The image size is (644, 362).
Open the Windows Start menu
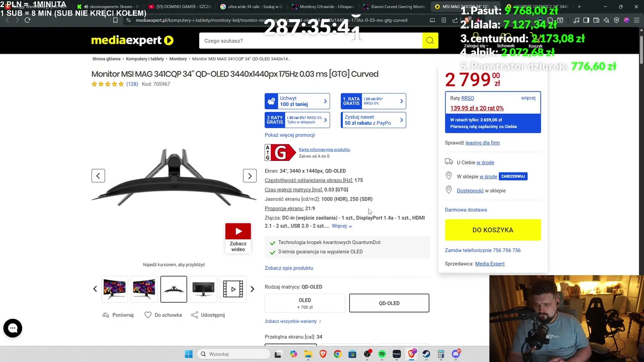tap(189, 354)
